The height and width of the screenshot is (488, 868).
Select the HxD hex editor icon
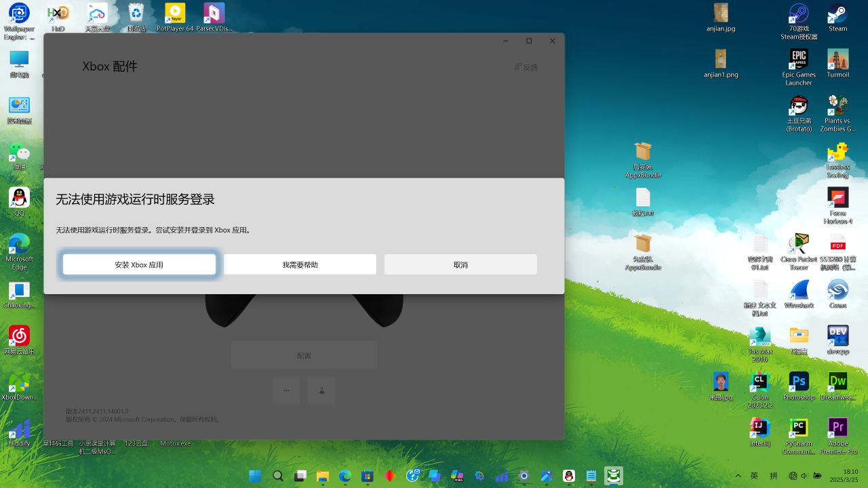click(x=58, y=18)
